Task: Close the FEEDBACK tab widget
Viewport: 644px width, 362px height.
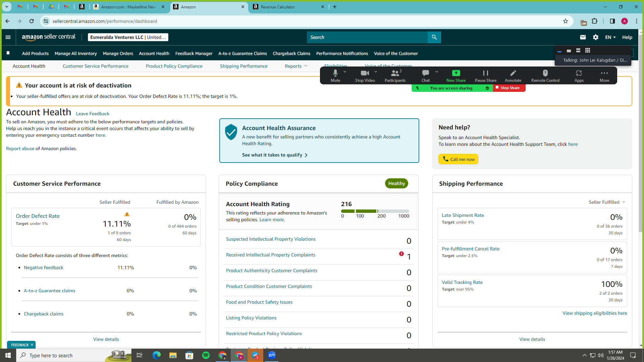Action: pos(32,345)
